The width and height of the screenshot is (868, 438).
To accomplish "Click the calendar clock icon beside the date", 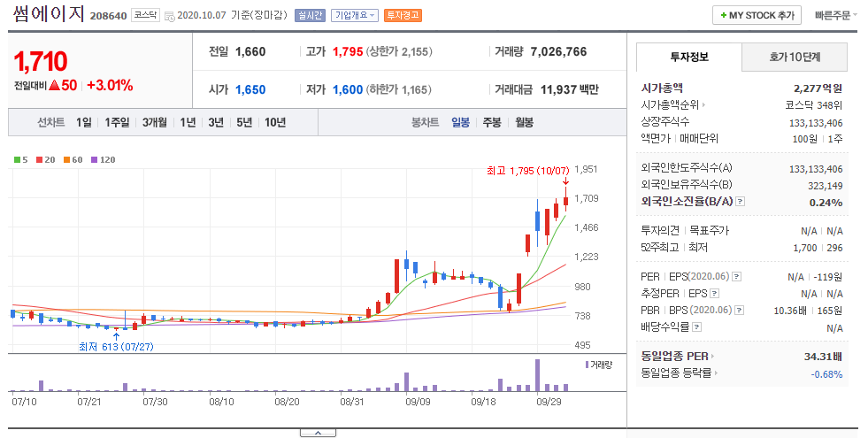I will tap(170, 16).
